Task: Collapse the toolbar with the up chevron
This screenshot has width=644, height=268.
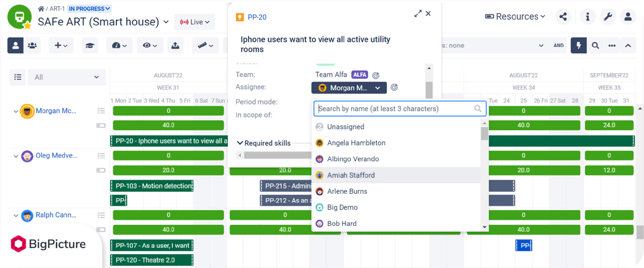Action: (x=628, y=45)
